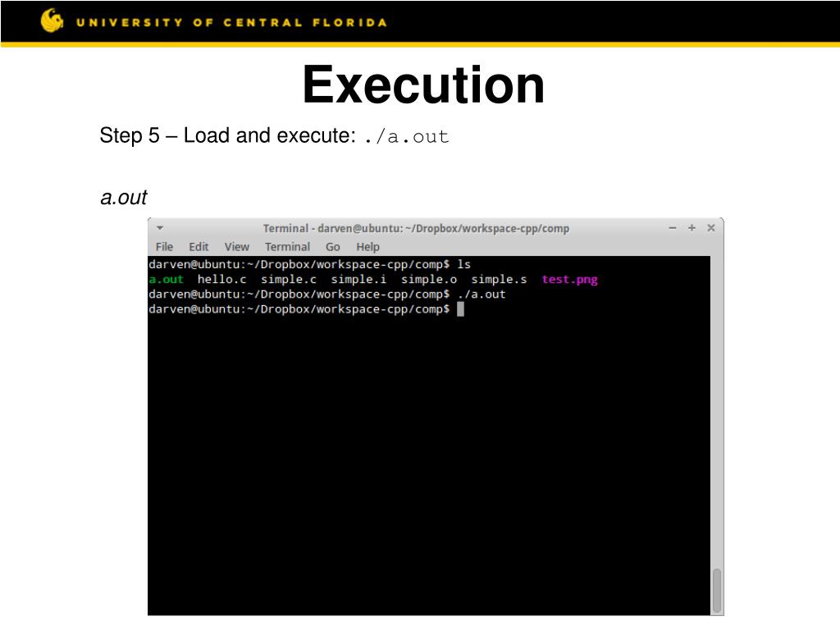Minimize the terminal window
The image size is (840, 630).
673,228
